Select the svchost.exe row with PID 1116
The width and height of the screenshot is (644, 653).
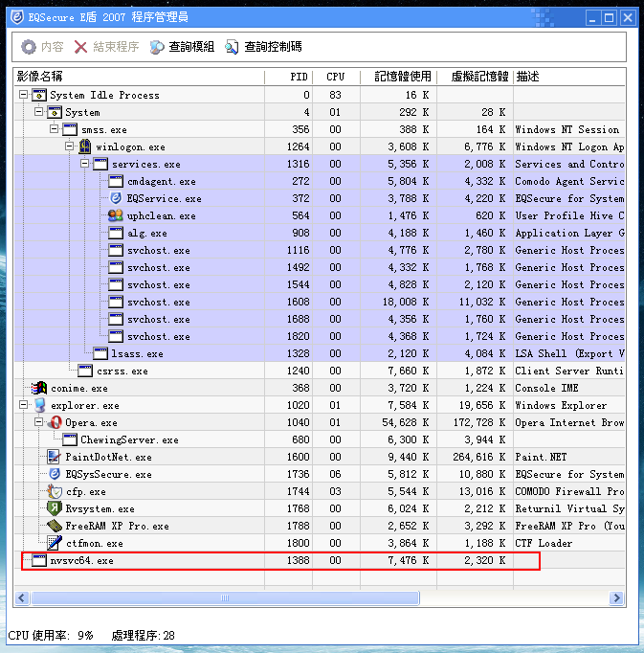click(x=320, y=250)
